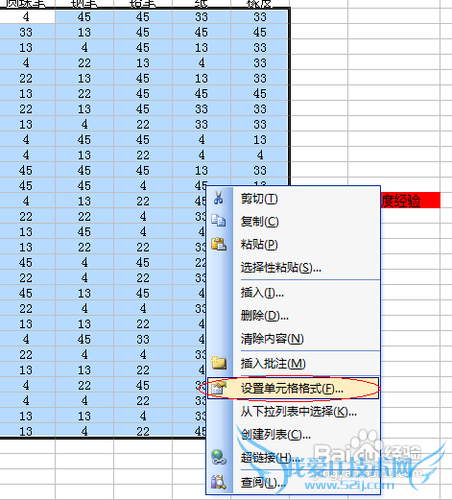Choose 超链接(H)... entry

click(x=293, y=457)
